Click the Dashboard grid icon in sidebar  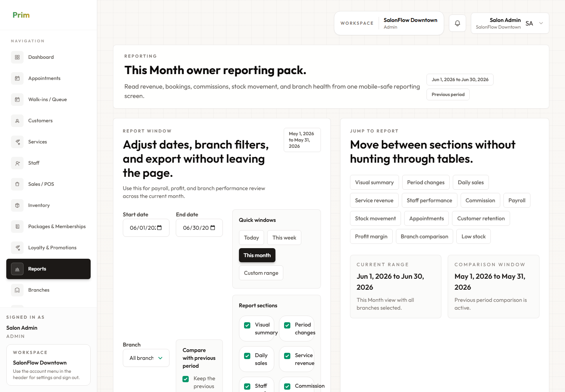(x=17, y=57)
